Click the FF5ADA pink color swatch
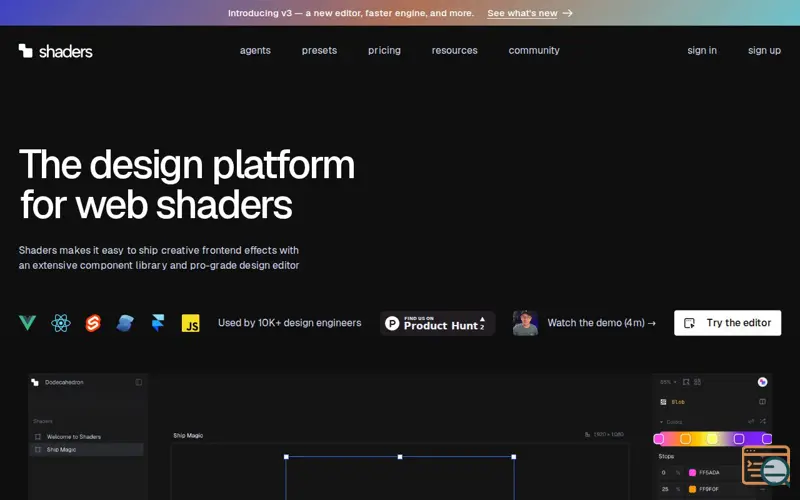This screenshot has height=500, width=800. click(x=692, y=473)
